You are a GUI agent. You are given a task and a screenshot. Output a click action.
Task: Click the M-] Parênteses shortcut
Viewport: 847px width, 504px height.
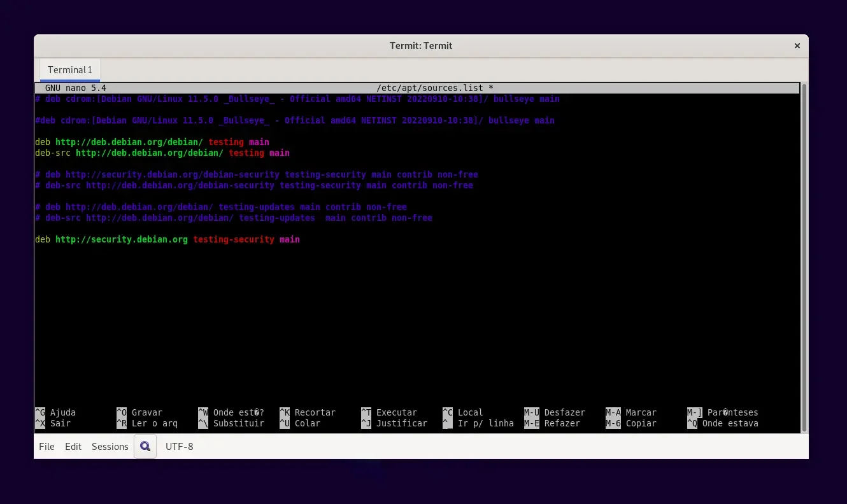pyautogui.click(x=723, y=412)
